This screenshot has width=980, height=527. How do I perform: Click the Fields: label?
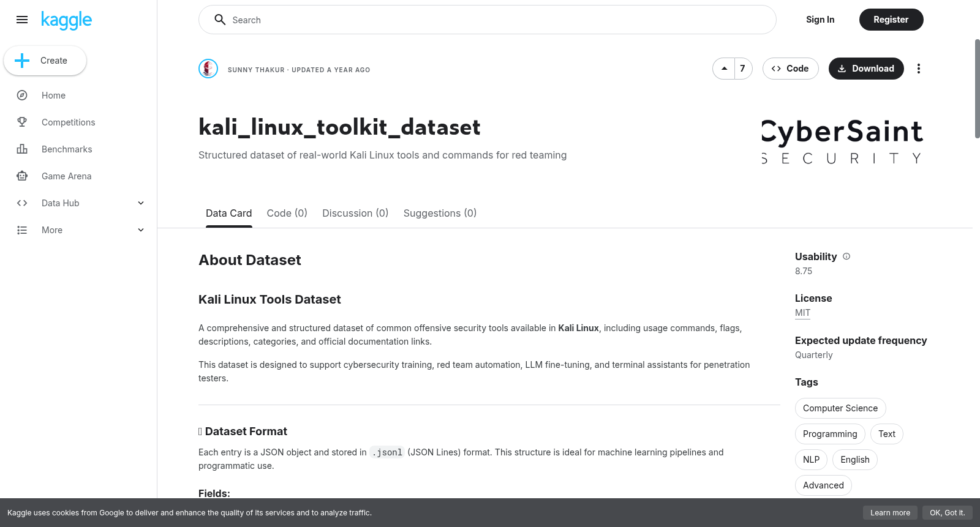click(214, 493)
